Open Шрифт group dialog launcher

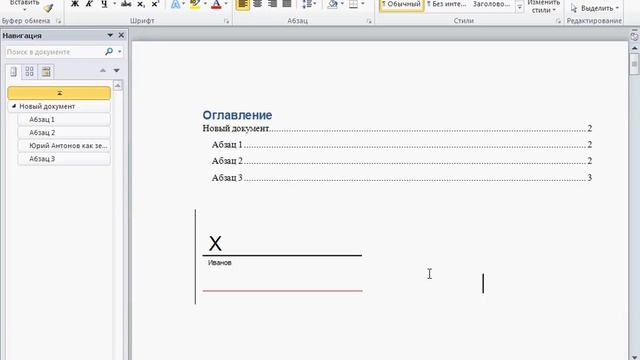click(x=227, y=21)
